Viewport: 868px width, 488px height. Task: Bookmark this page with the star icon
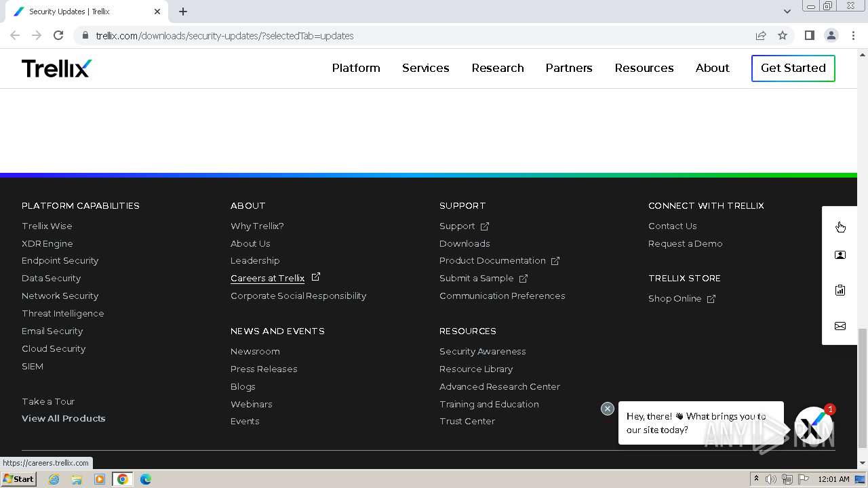783,35
